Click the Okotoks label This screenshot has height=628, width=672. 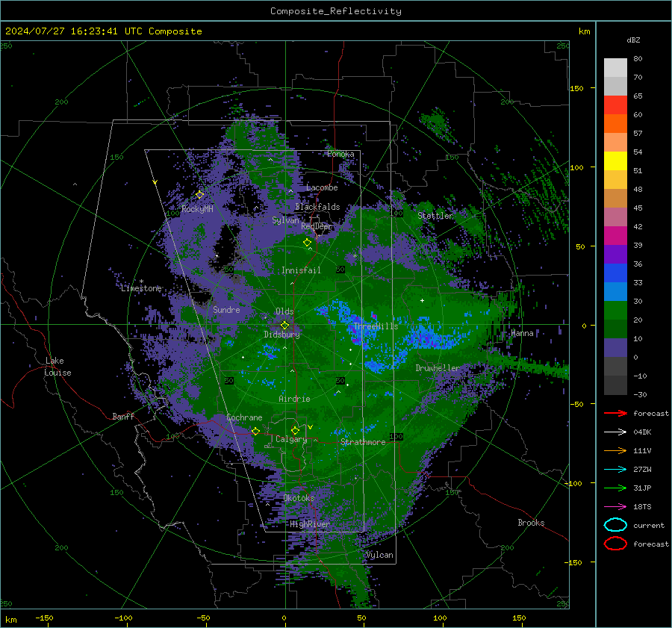(299, 498)
